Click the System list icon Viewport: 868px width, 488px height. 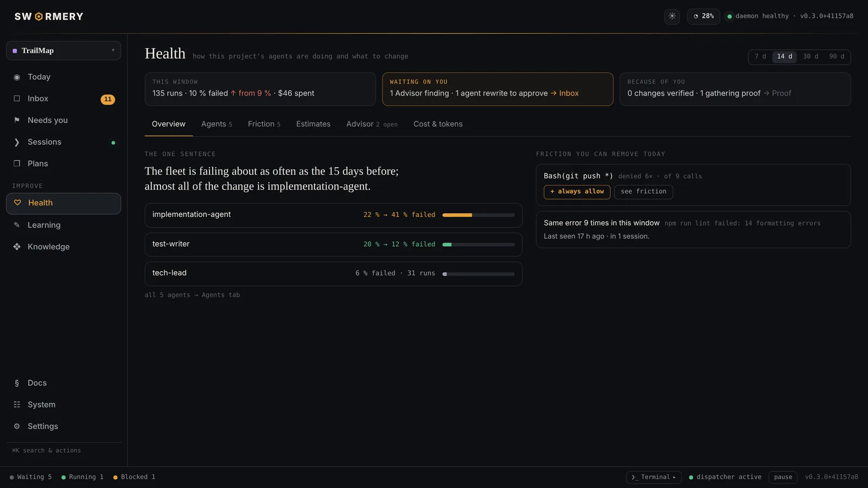17,404
